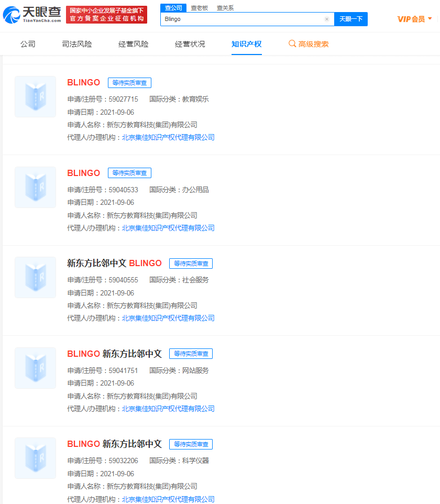Select registration number 59032206 text
Screen dimensions: 440x504
(124, 461)
